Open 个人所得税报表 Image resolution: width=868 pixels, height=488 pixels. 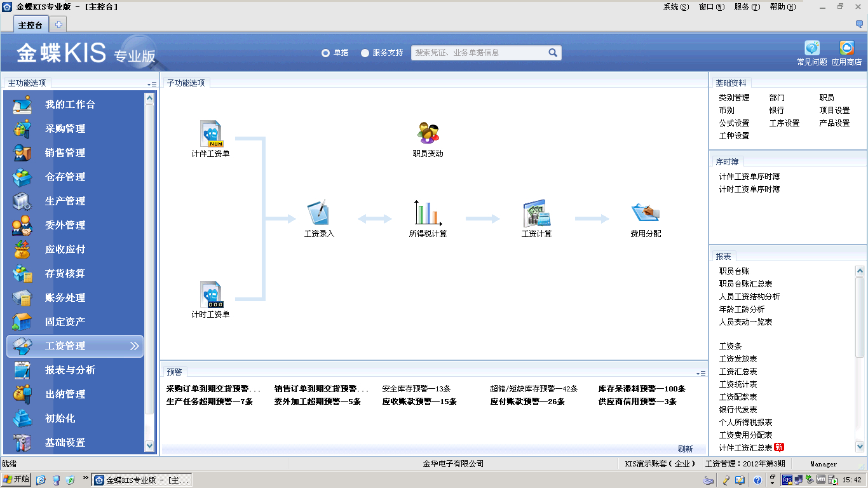click(745, 423)
